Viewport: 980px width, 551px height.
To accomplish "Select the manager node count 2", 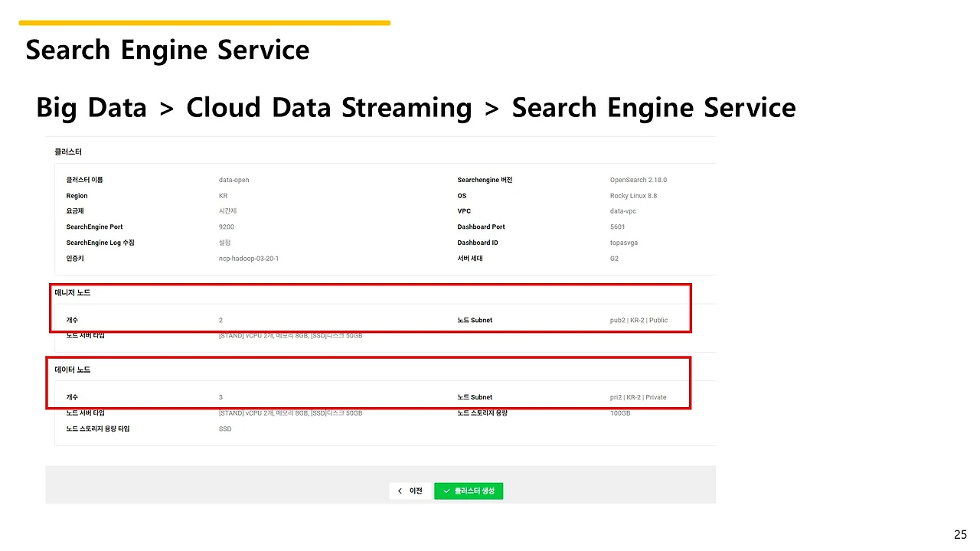I will pyautogui.click(x=220, y=320).
